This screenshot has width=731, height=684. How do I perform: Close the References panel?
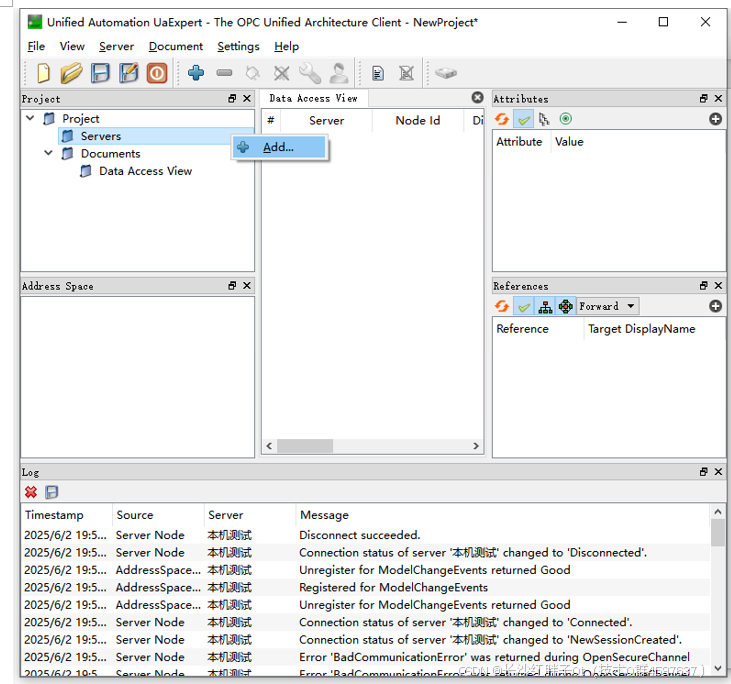718,285
